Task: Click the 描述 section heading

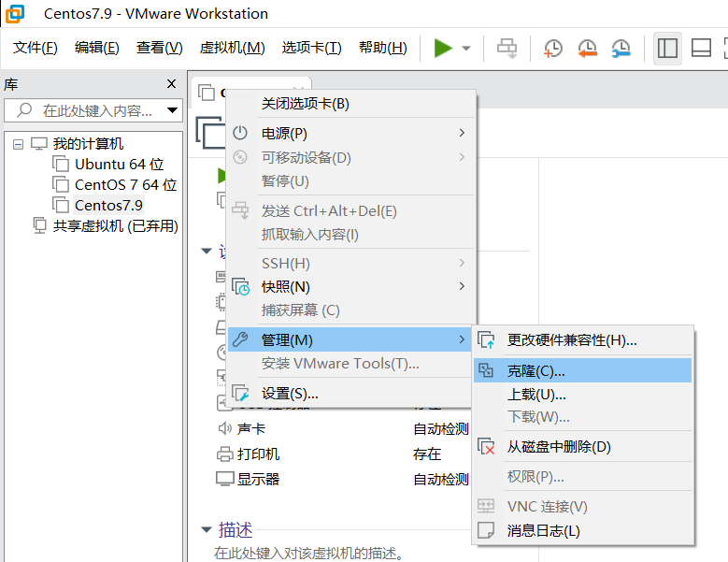Action: pyautogui.click(x=236, y=529)
